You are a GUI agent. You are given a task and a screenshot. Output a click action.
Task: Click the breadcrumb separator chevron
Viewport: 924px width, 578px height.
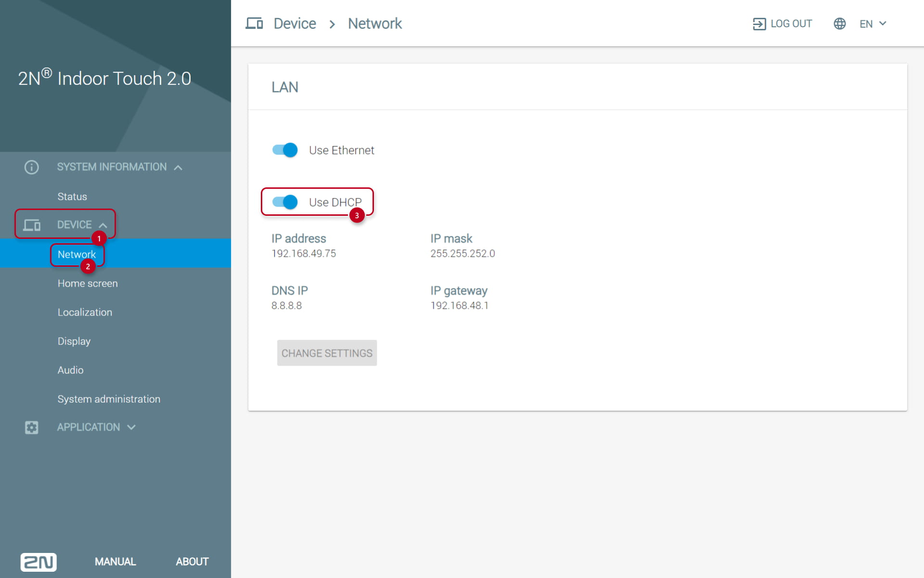(x=332, y=24)
